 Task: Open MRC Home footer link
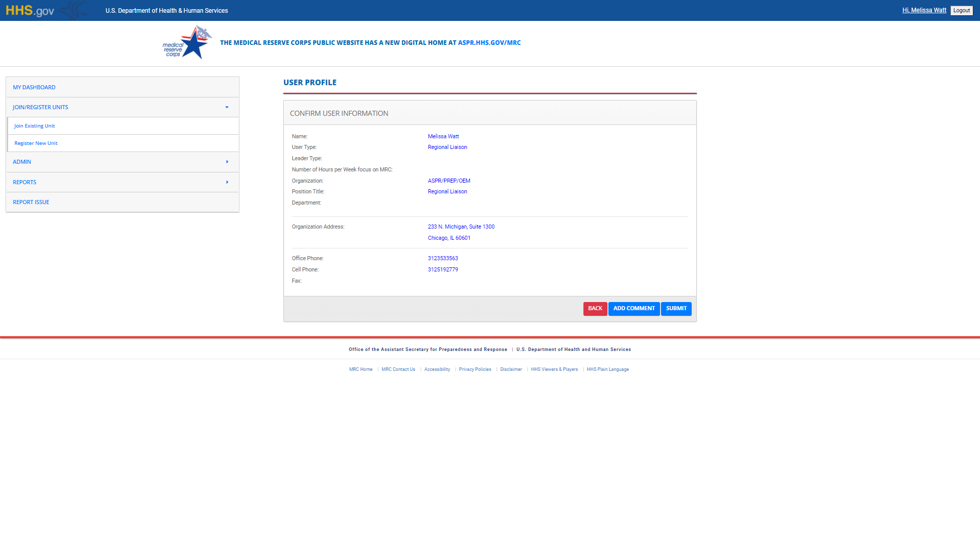(361, 369)
